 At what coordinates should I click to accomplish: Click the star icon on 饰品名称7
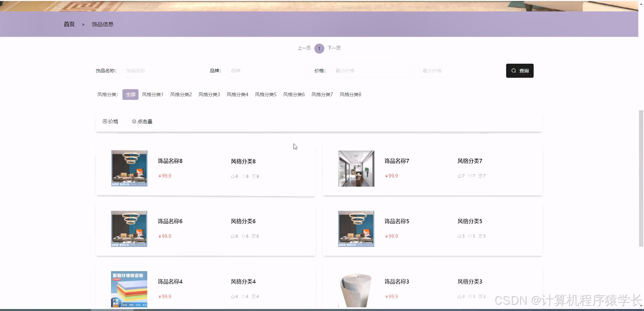470,176
